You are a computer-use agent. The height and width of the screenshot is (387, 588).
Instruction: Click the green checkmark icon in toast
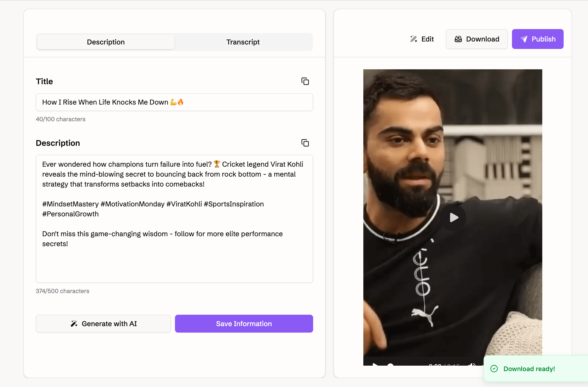click(x=494, y=369)
